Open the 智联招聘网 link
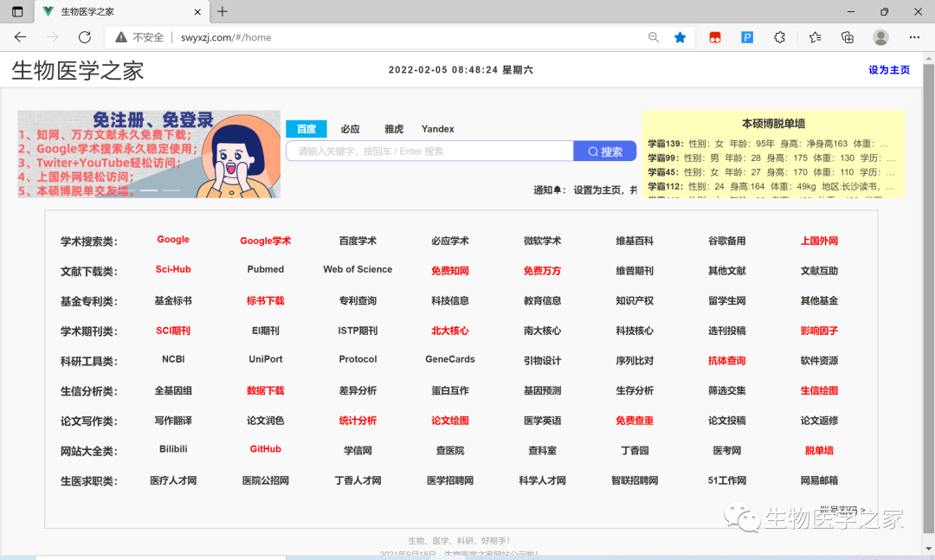 point(635,480)
